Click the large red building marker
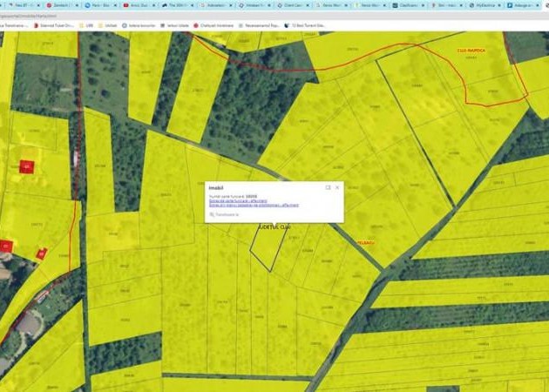 click(x=27, y=166)
